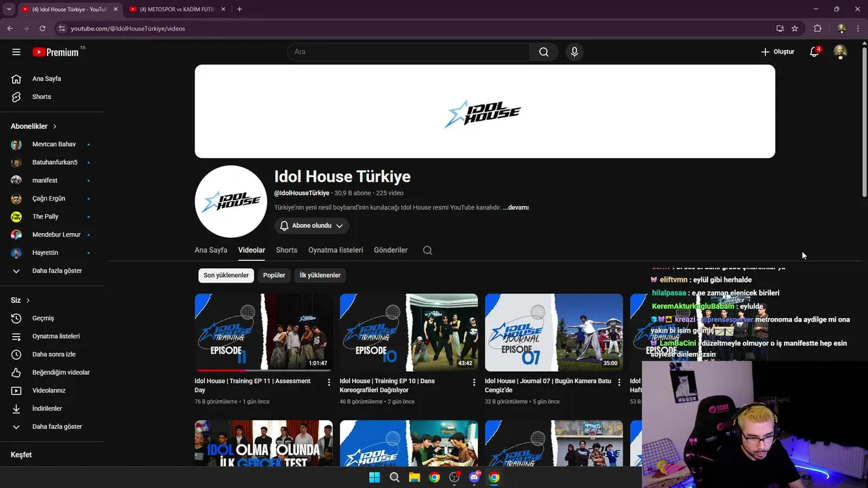Switch to channel Shorts tab
This screenshot has height=488, width=868.
click(287, 250)
